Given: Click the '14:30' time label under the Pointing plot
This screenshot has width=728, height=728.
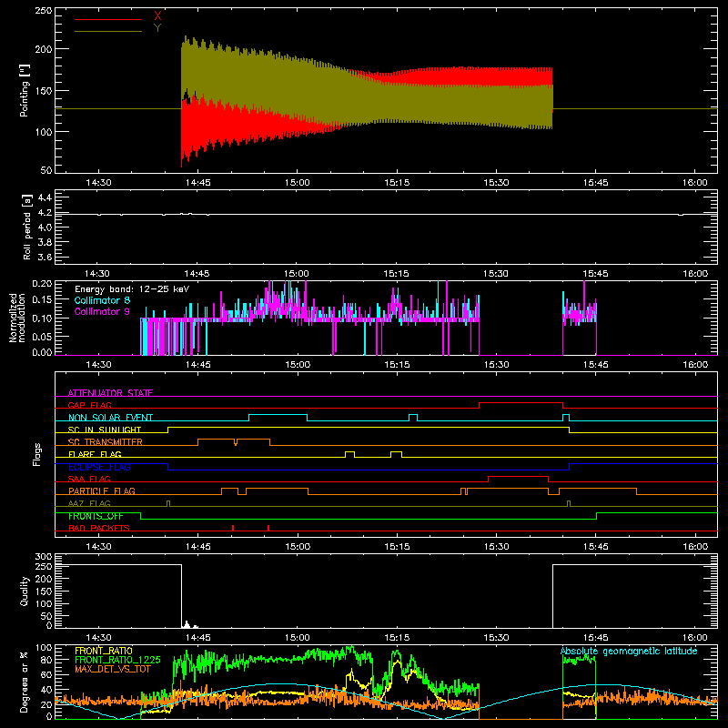Looking at the screenshot, I should (98, 183).
